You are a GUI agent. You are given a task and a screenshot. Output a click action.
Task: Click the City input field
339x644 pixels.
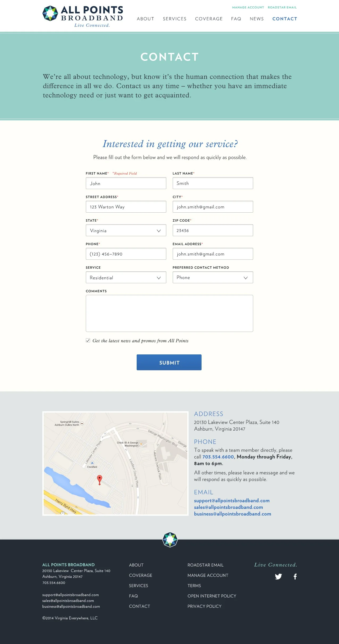(213, 207)
